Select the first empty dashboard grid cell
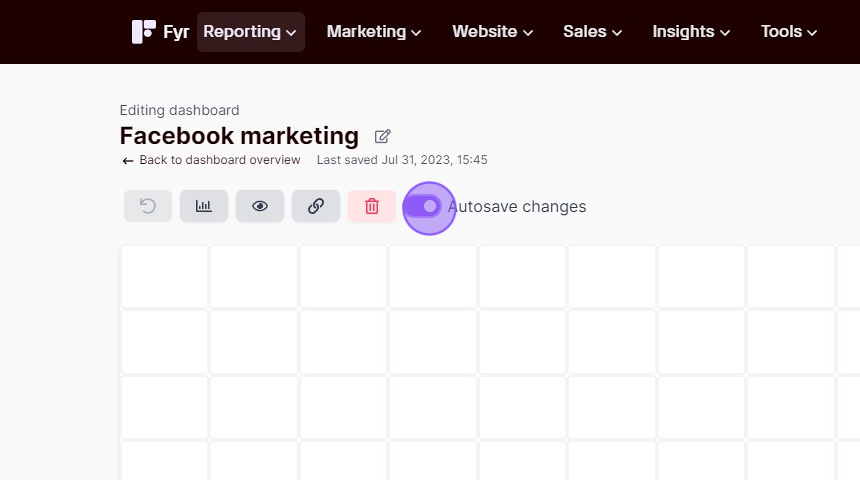Screen dimensions: 860x480 pyautogui.click(x=165, y=276)
